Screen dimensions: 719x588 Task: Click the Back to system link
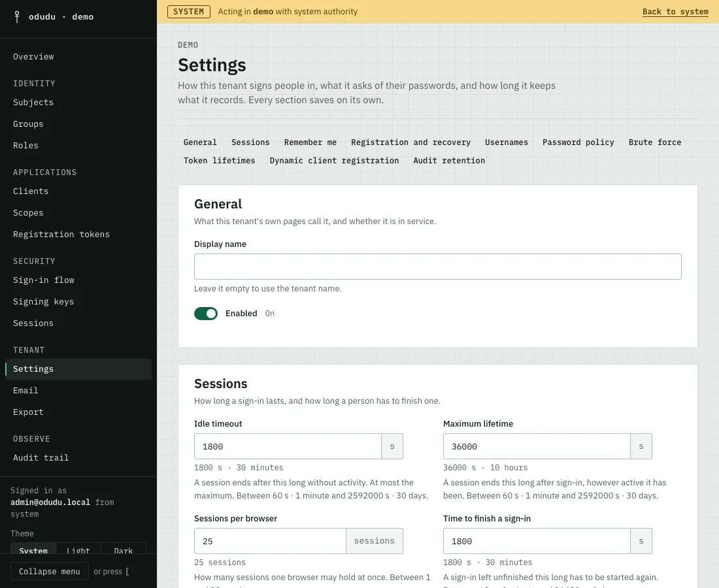click(675, 12)
